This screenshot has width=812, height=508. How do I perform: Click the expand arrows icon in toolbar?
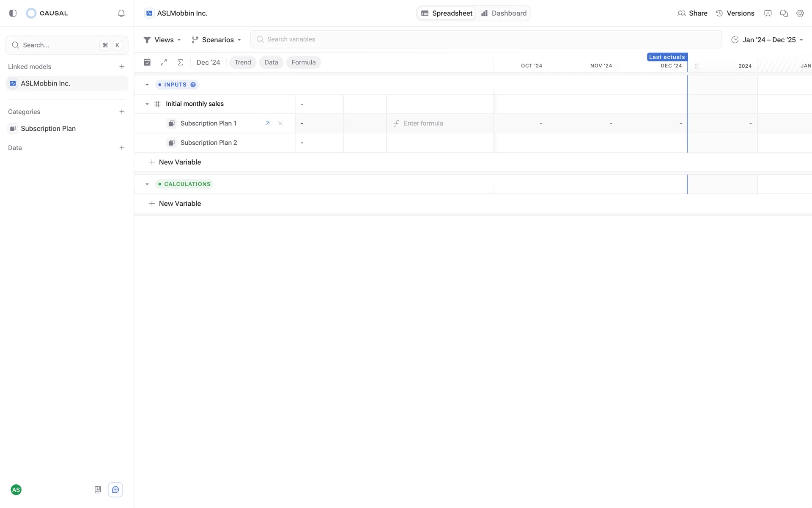tap(164, 62)
